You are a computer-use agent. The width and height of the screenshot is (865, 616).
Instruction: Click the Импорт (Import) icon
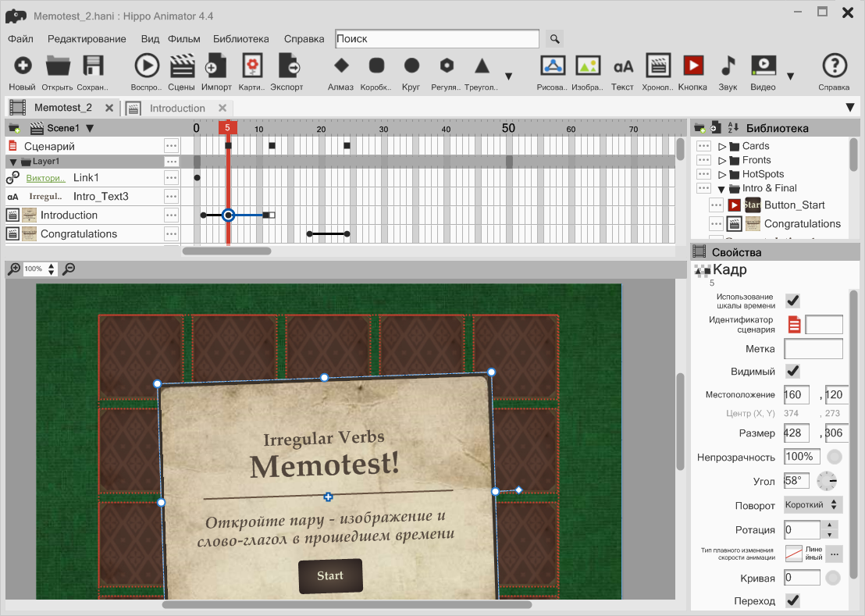tap(215, 66)
